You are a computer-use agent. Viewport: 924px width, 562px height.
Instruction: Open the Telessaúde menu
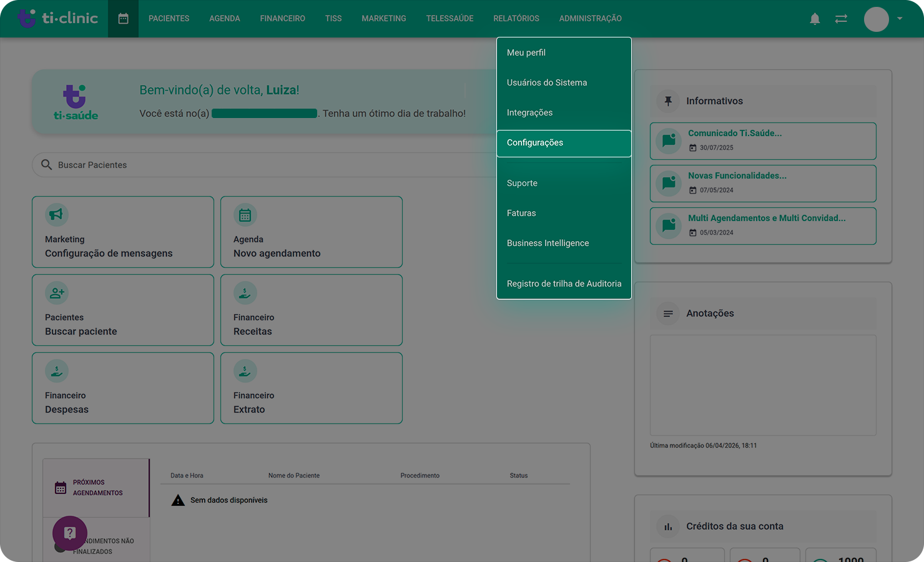click(x=450, y=19)
